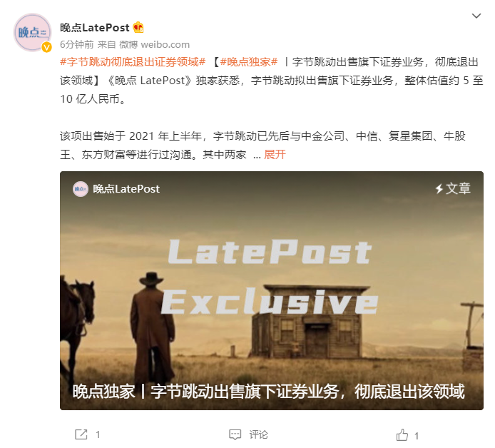Open the 微博 weibo.com source link
This screenshot has height=448, width=495.
pos(154,44)
